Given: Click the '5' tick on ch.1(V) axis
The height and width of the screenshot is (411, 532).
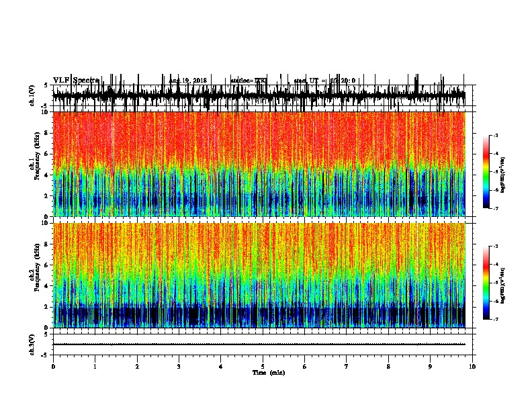Looking at the screenshot, I should (x=46, y=85).
